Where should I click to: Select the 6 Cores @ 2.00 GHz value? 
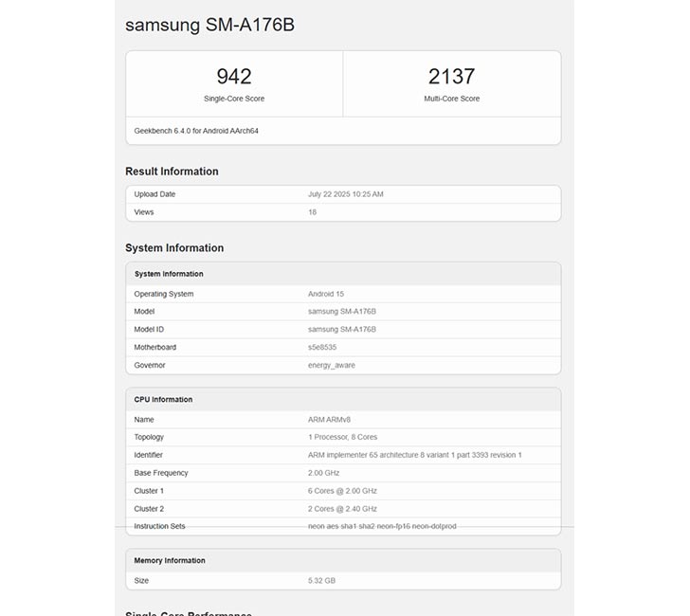click(342, 491)
